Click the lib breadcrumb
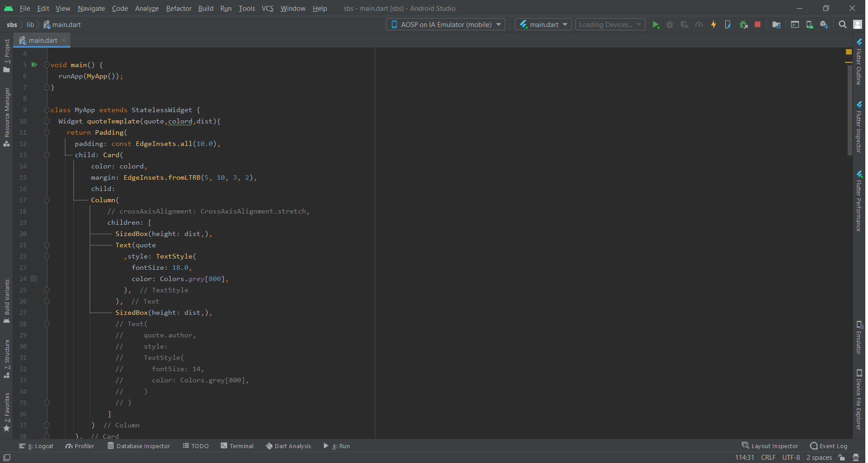The image size is (868, 463). tap(30, 25)
